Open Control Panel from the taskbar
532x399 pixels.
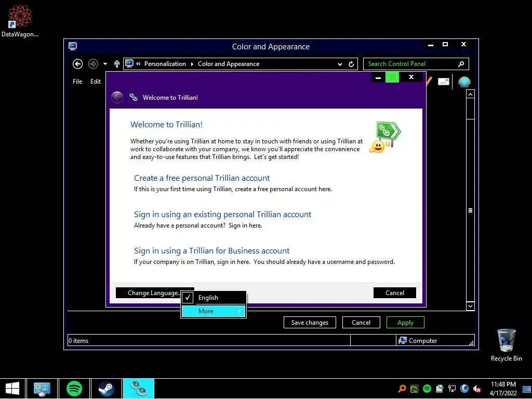coord(42,389)
